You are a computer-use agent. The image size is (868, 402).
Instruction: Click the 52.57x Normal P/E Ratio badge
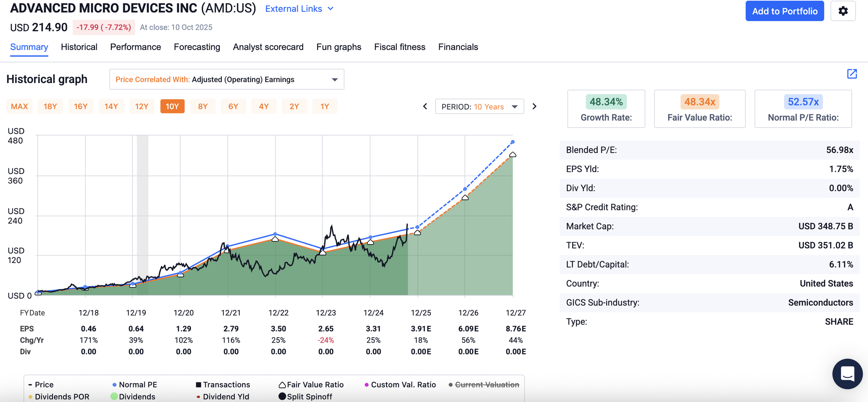pyautogui.click(x=803, y=102)
